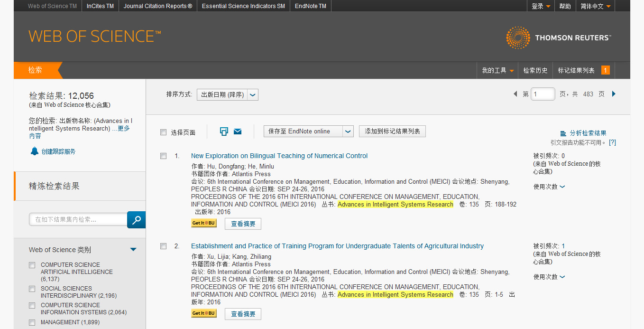Screen dimensions: 644x329
Task: Switch to Essential Science Indicators tab
Action: 243,6
